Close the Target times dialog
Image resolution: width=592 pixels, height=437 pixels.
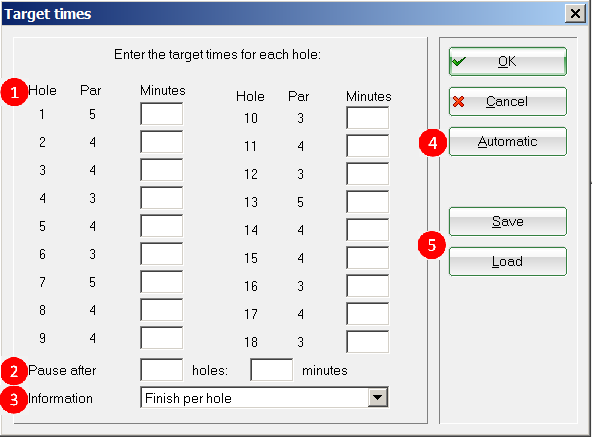[x=575, y=14]
